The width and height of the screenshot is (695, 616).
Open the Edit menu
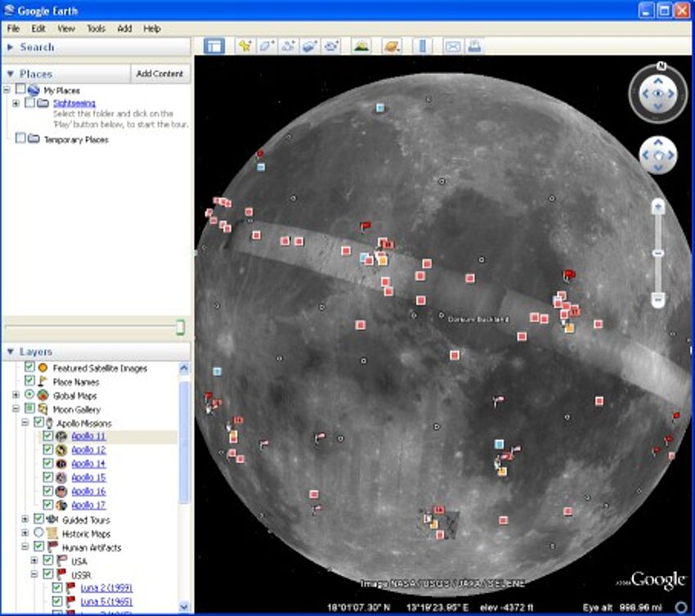click(38, 29)
